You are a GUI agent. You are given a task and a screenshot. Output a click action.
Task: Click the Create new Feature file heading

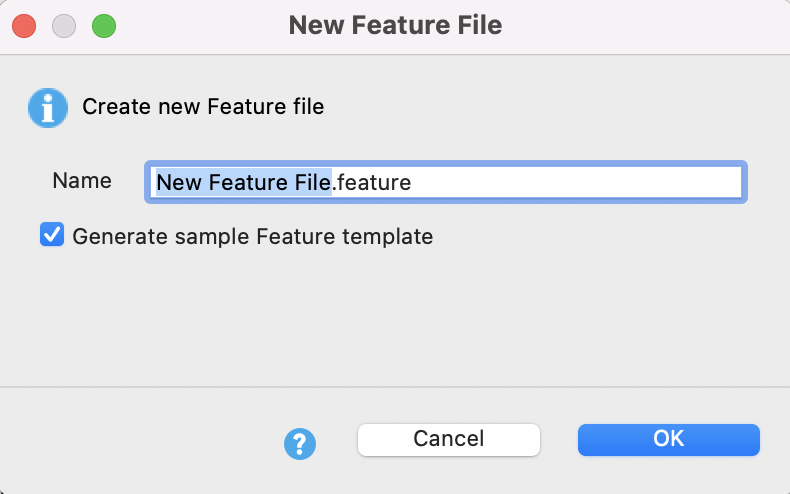pyautogui.click(x=203, y=106)
